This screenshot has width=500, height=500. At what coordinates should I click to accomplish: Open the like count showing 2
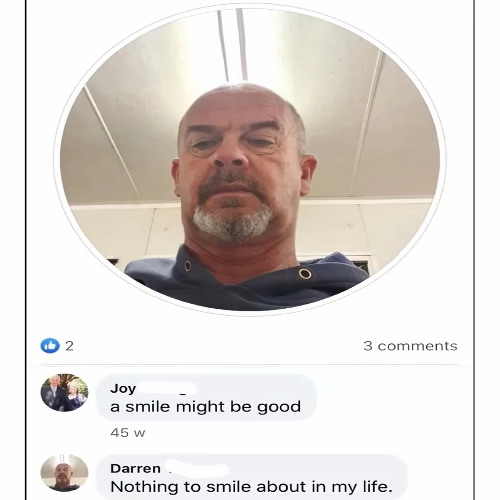tap(69, 346)
